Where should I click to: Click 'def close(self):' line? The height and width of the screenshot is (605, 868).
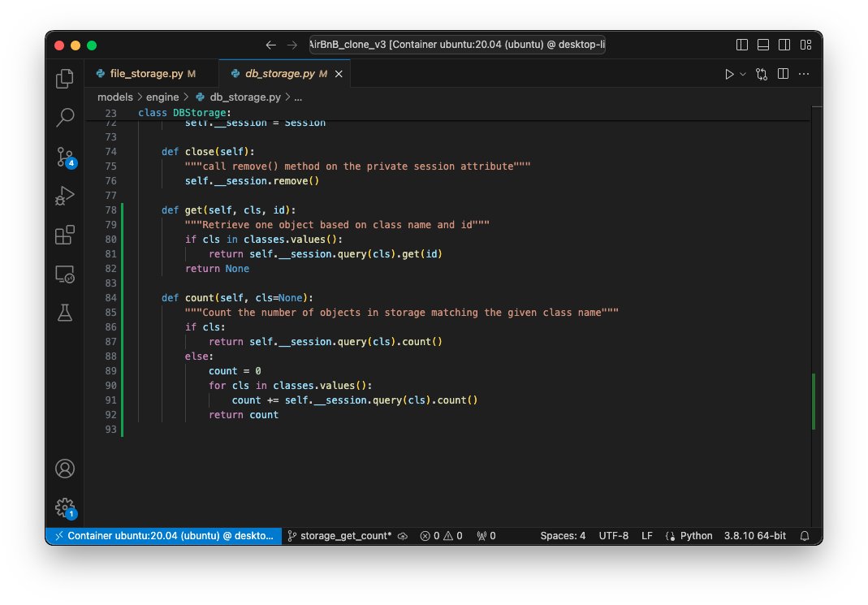(x=208, y=152)
